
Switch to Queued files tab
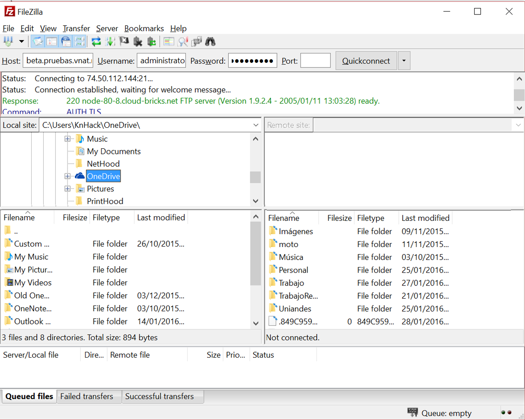(29, 396)
